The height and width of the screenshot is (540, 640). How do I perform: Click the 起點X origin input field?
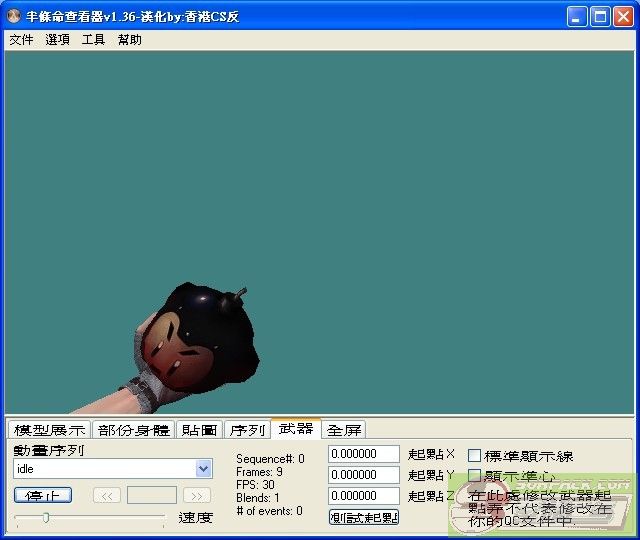[364, 454]
